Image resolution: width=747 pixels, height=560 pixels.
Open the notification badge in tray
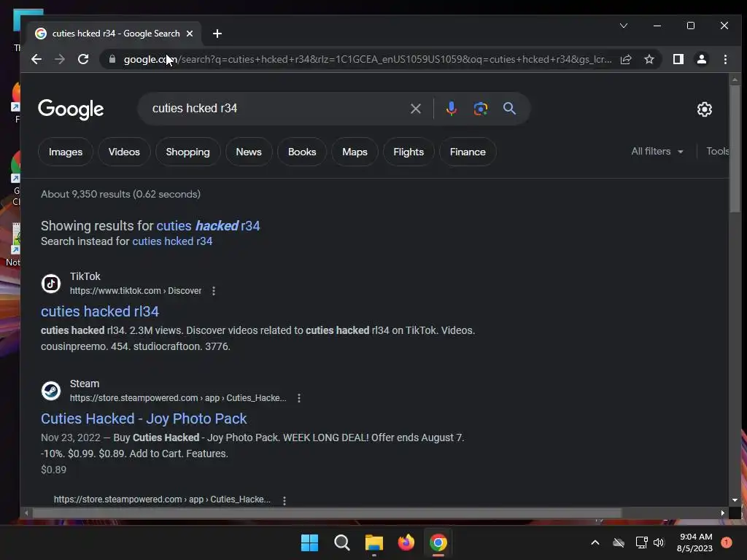click(726, 542)
